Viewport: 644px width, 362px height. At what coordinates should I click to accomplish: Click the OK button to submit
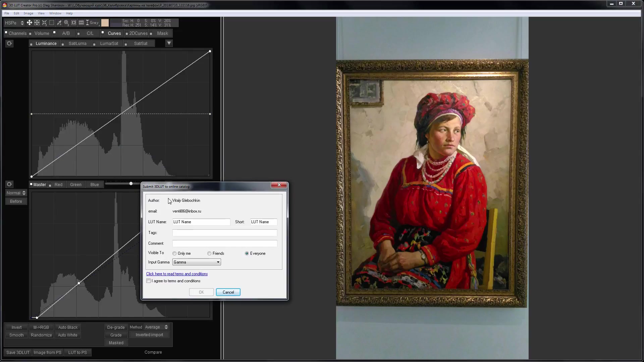point(201,292)
